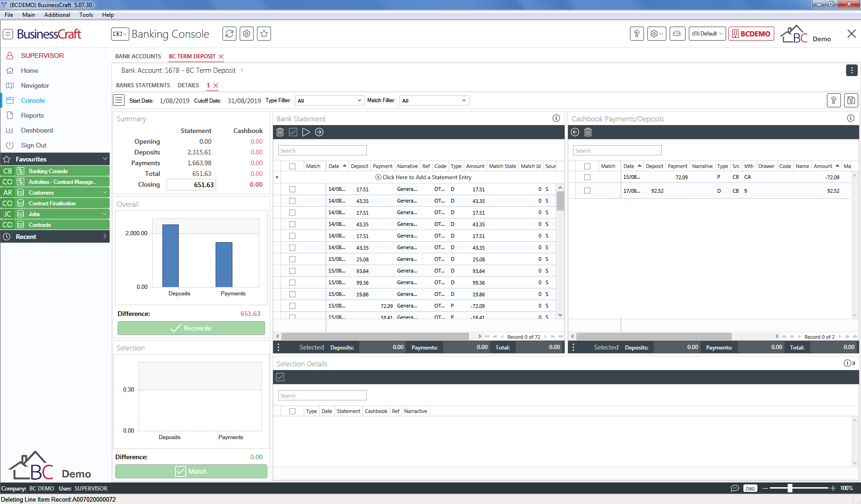Open the chat bubble icon in status bar
The image size is (861, 504).
(735, 488)
